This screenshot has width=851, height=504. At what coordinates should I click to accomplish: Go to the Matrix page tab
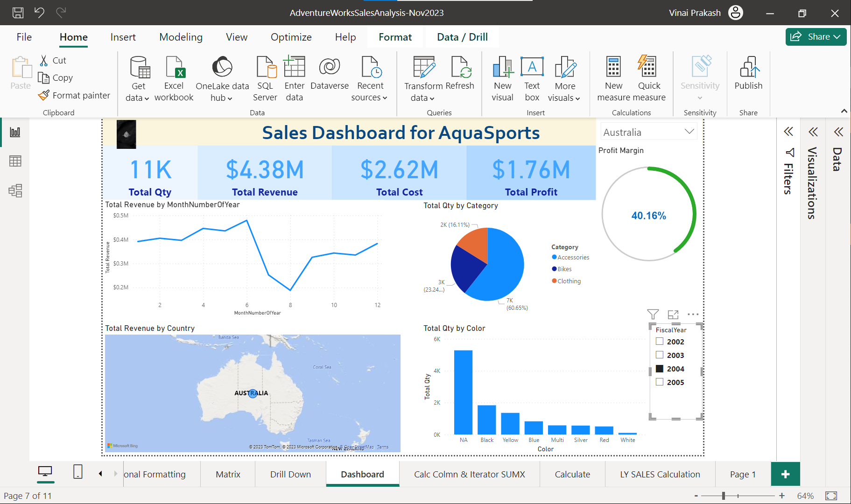228,474
